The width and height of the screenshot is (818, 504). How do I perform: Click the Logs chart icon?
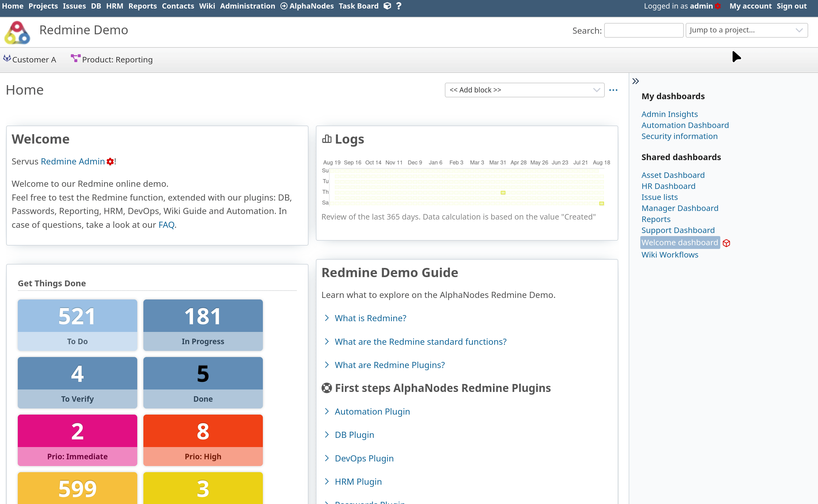[327, 139]
